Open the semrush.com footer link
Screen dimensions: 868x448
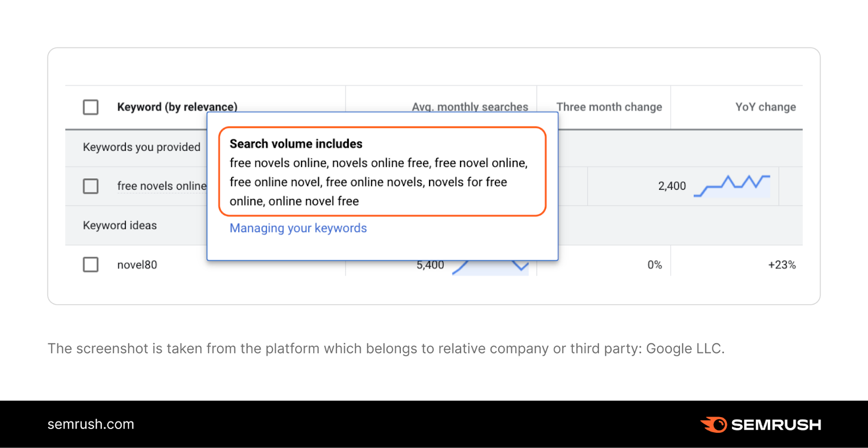[91, 424]
